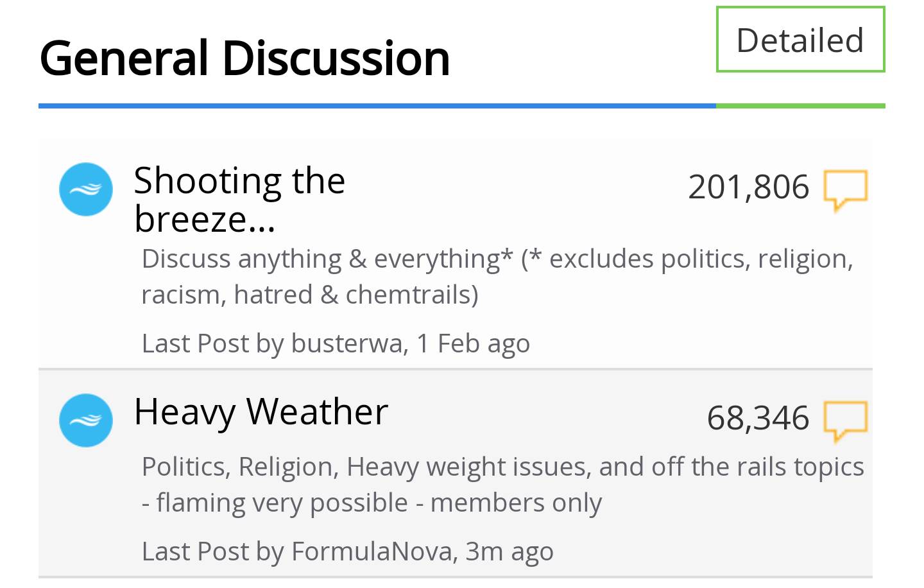924x588 pixels.
Task: Open the Heavy Weather forum
Action: point(261,411)
